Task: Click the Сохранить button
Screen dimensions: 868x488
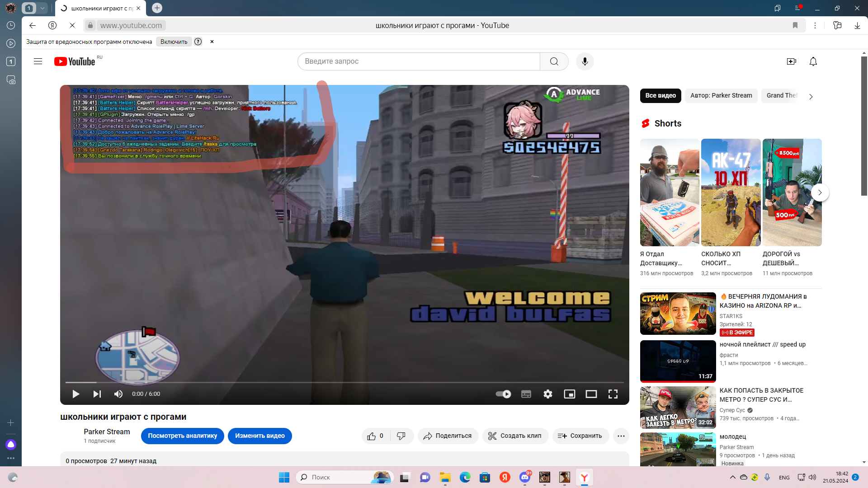Action: 580,436
